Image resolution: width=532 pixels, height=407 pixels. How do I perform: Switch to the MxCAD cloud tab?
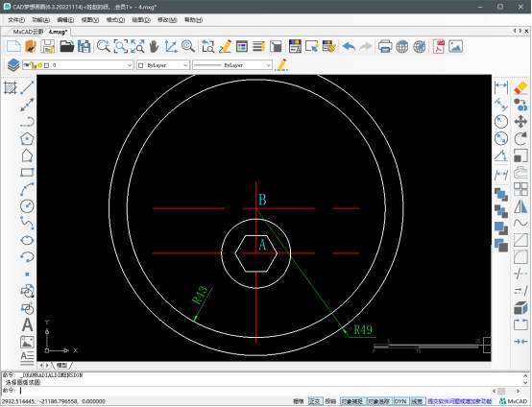click(28, 32)
